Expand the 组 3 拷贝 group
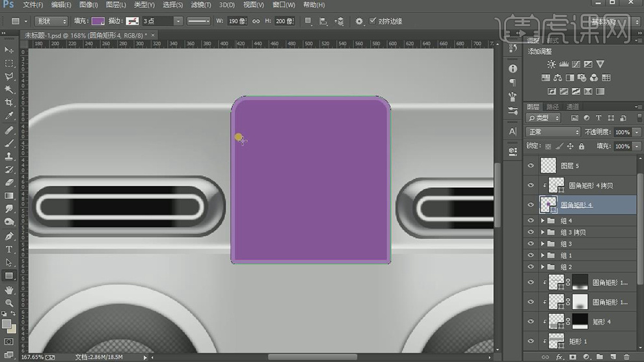The image size is (644, 362). click(543, 233)
